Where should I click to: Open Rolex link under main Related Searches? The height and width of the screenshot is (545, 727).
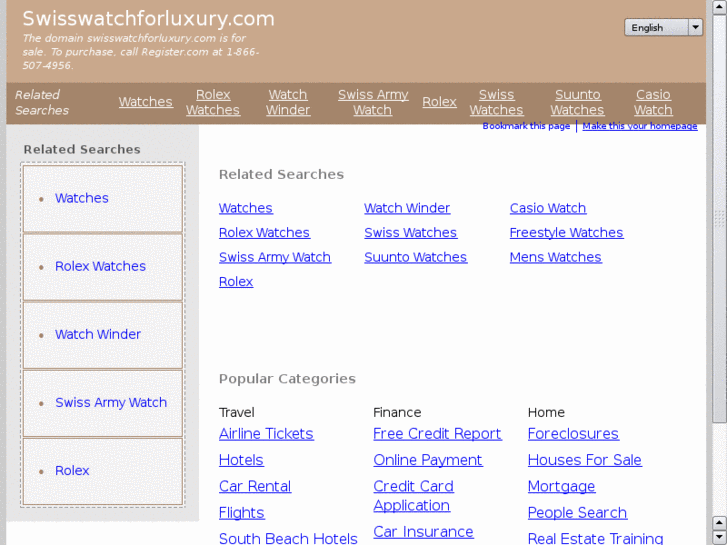point(236,282)
